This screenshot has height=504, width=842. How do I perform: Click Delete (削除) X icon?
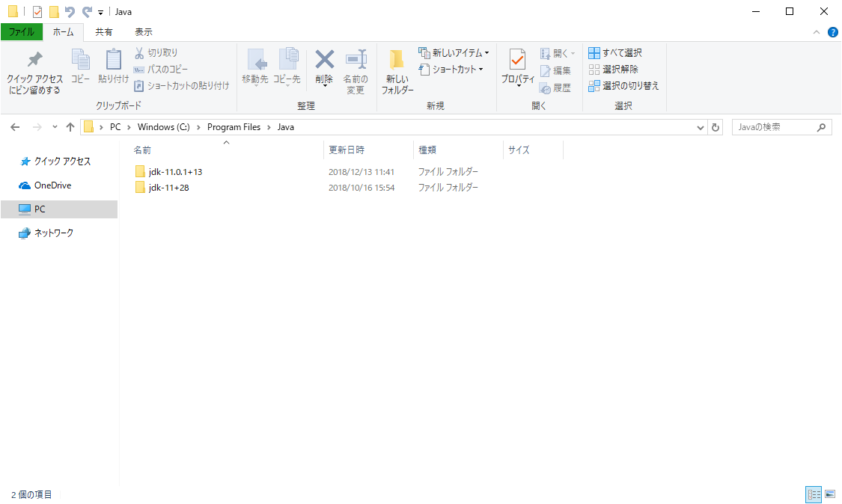pos(324,67)
